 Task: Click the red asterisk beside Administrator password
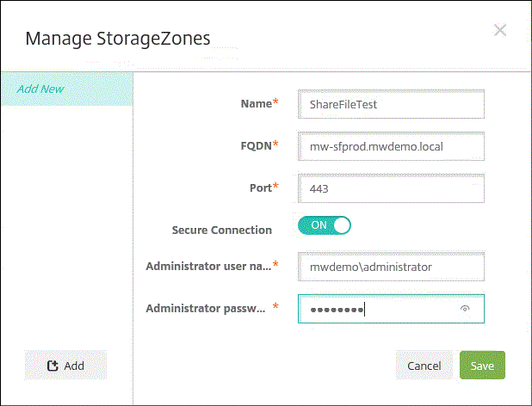coord(275,307)
